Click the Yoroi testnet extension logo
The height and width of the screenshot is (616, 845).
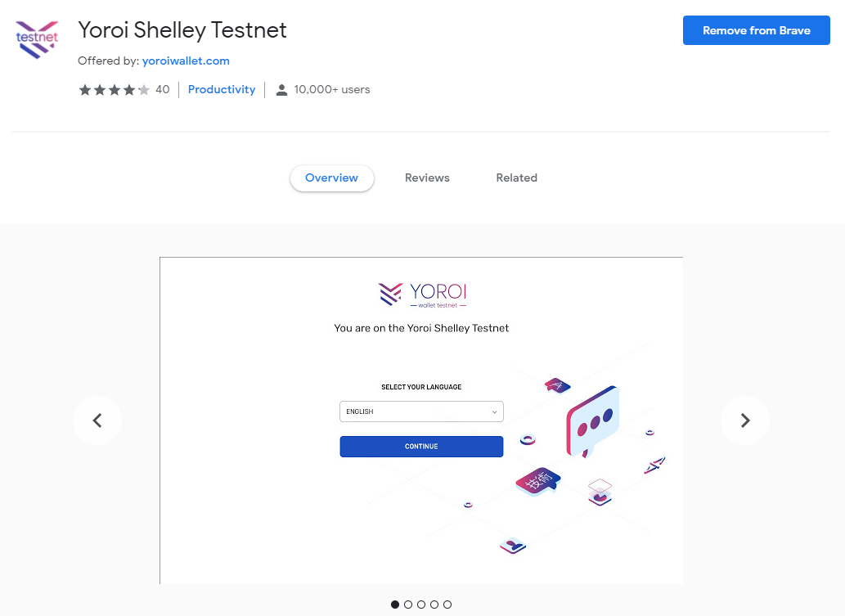[x=37, y=39]
